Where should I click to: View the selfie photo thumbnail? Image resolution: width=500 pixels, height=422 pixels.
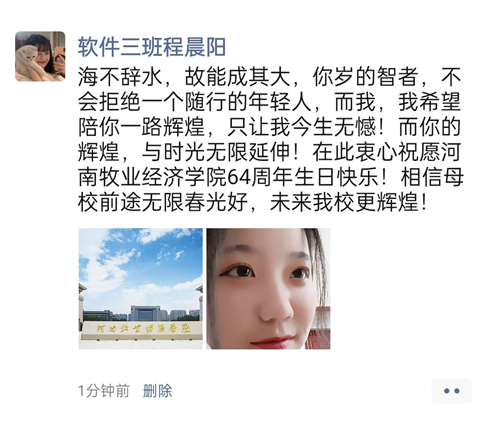click(x=268, y=289)
